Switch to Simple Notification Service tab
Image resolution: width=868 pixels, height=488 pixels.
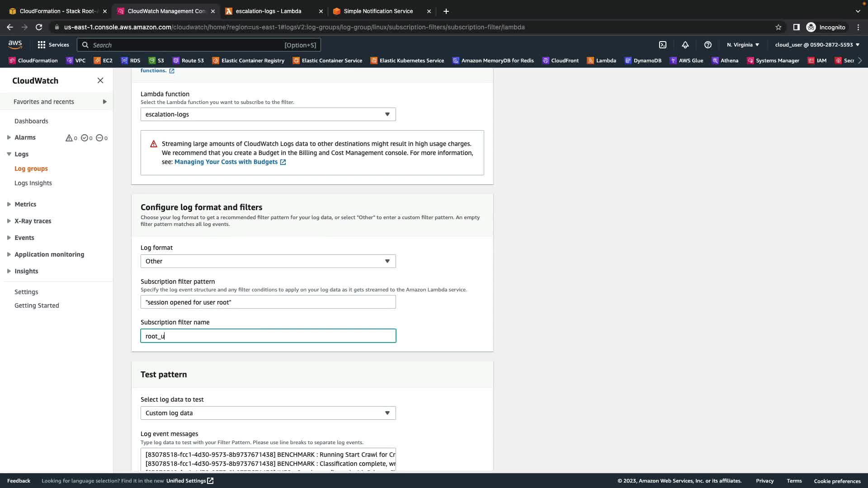[x=378, y=11]
